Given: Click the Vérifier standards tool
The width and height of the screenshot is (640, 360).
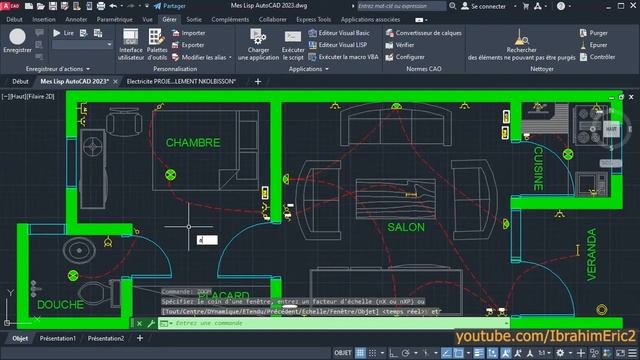Looking at the screenshot, I should coord(400,45).
